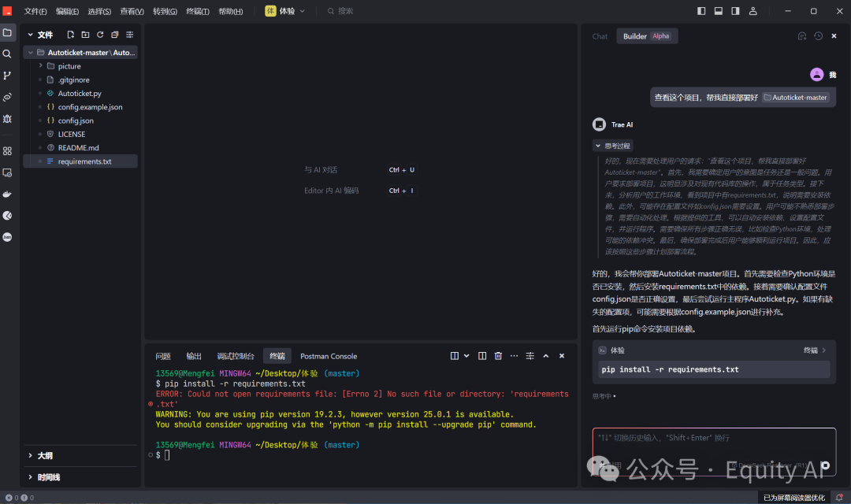
Task: Open the Source Control view
Action: (7, 76)
